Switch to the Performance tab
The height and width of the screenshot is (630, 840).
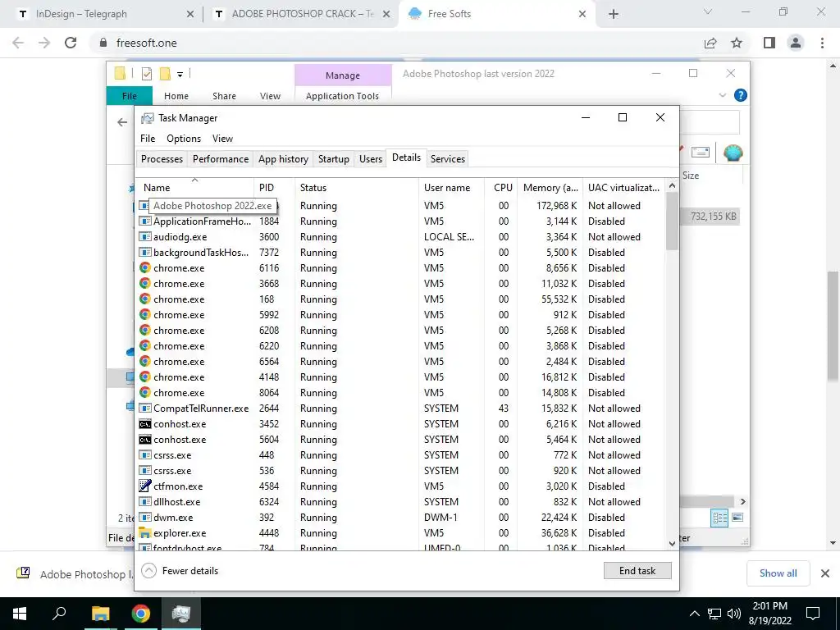(x=221, y=158)
